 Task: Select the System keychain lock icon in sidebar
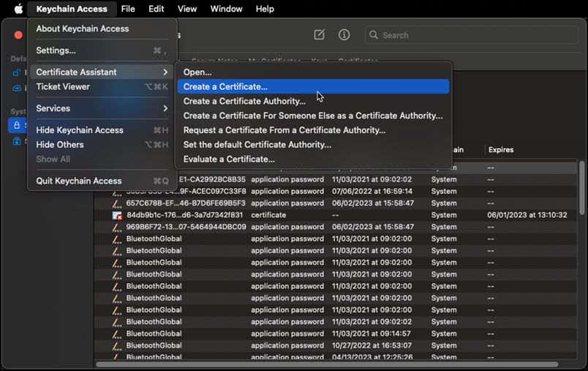click(17, 126)
